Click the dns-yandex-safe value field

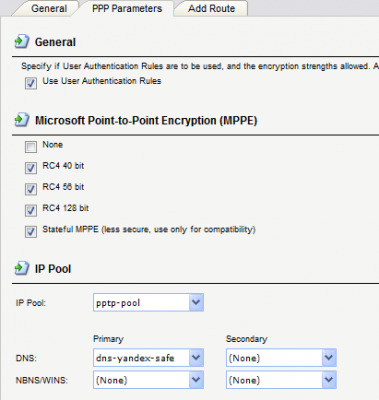141,358
